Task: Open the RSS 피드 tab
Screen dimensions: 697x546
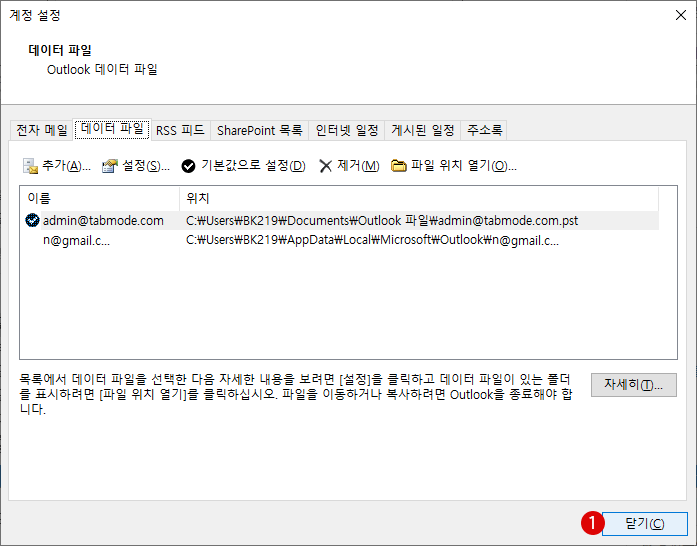Action: tap(180, 130)
